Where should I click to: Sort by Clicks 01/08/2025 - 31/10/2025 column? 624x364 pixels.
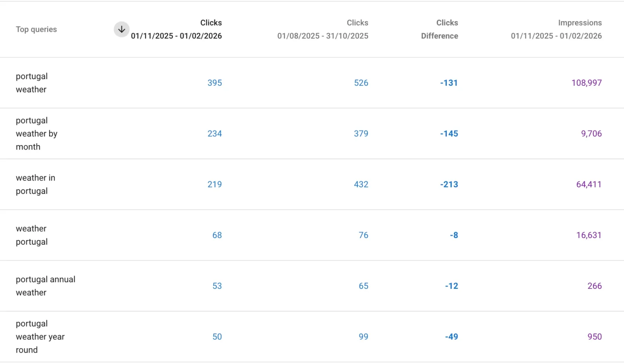click(x=323, y=29)
